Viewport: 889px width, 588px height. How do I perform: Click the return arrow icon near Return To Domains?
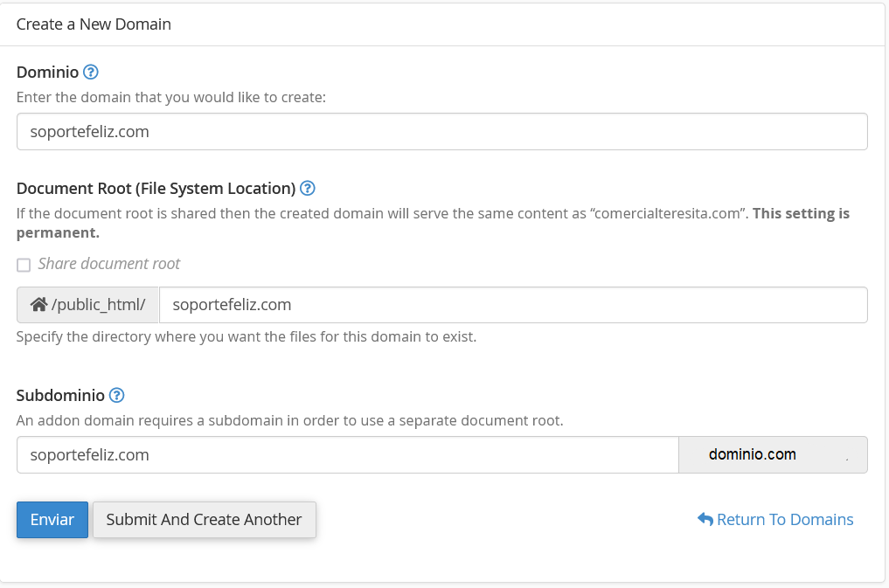[705, 519]
